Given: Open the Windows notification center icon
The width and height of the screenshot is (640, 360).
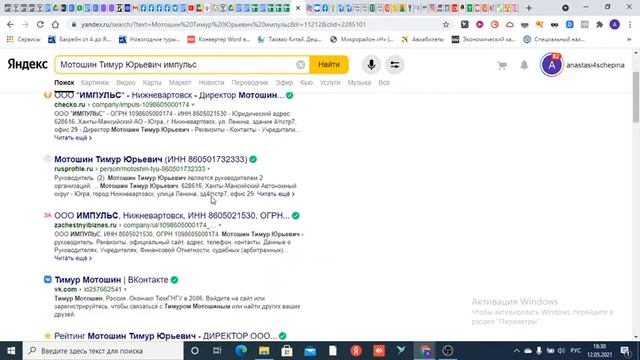Looking at the screenshot, I should point(625,351).
